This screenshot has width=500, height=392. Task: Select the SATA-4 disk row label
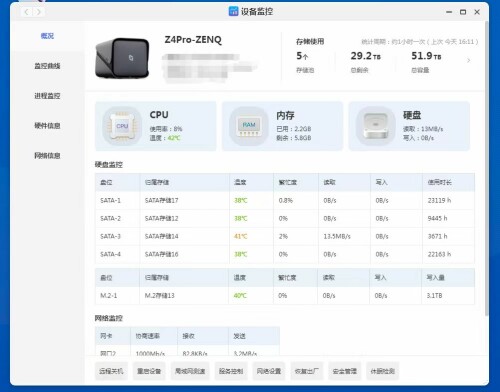(x=110, y=254)
